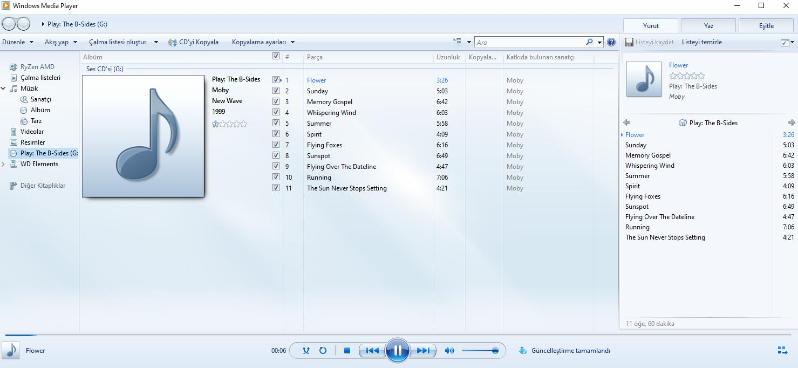
Task: Open the help icon beside search
Action: (611, 42)
